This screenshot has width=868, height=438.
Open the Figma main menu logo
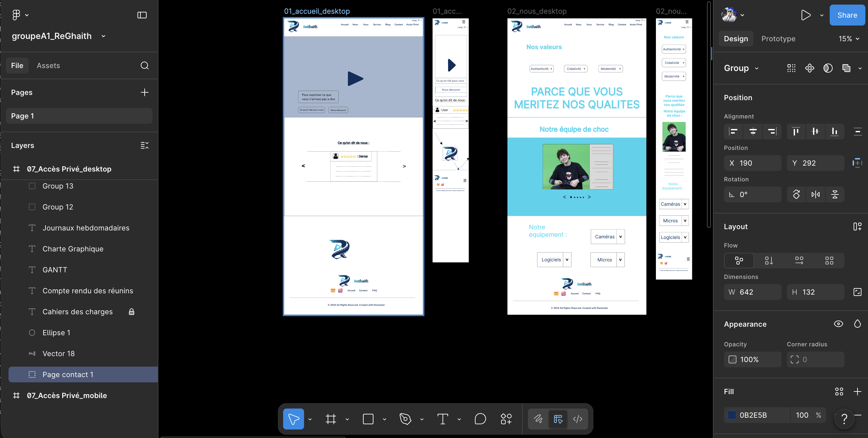coord(16,15)
